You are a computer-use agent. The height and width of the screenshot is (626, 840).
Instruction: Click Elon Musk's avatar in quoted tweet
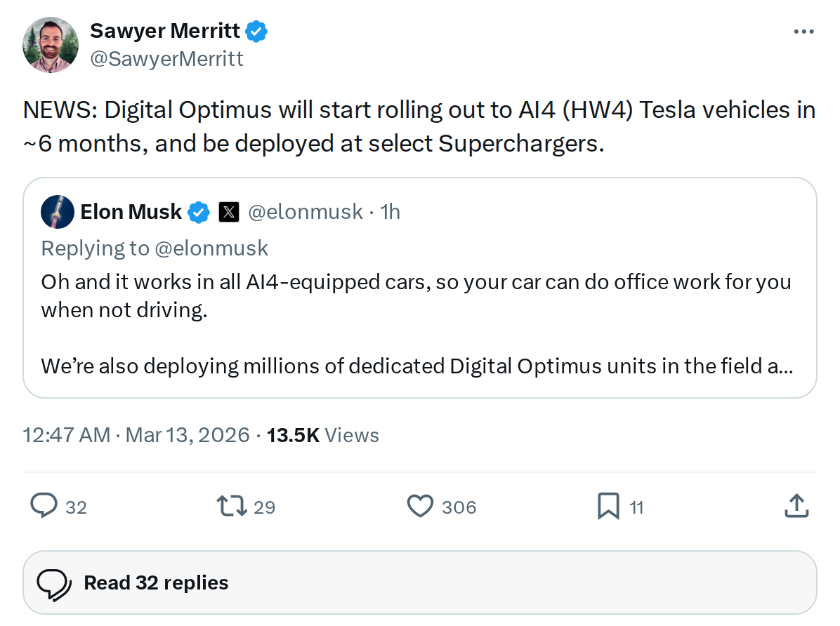tap(57, 211)
